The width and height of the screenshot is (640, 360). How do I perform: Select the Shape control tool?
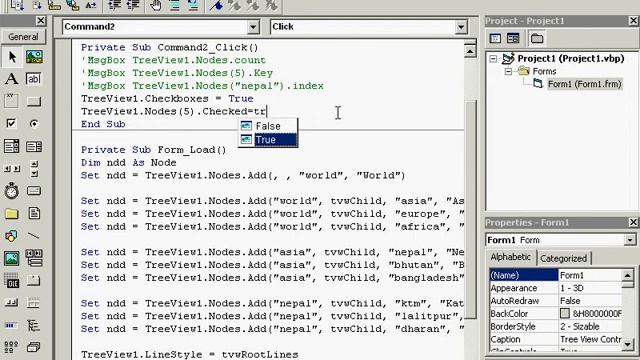(x=11, y=236)
